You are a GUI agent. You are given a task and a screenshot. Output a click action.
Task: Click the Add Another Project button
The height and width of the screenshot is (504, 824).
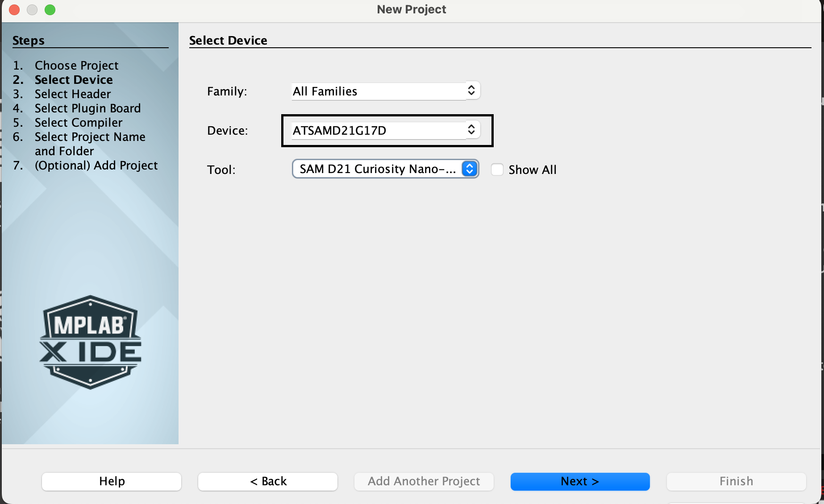pos(423,481)
